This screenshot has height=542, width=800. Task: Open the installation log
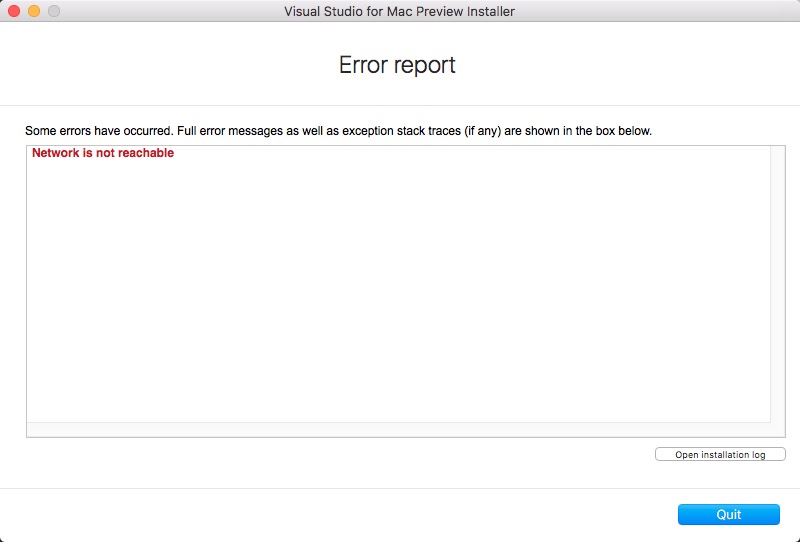click(720, 455)
